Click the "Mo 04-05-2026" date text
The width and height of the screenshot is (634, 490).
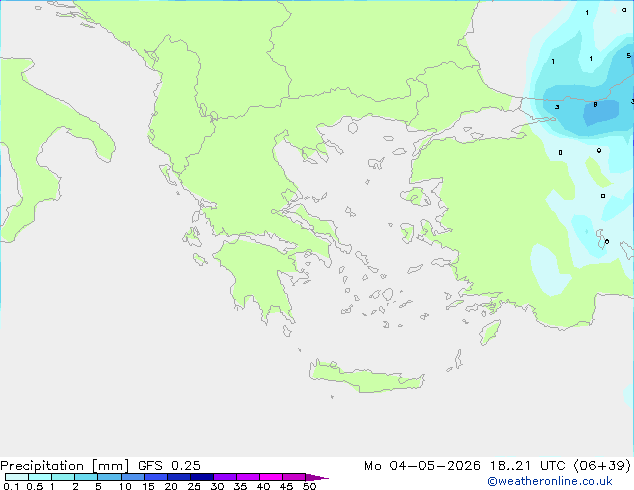click(422, 466)
